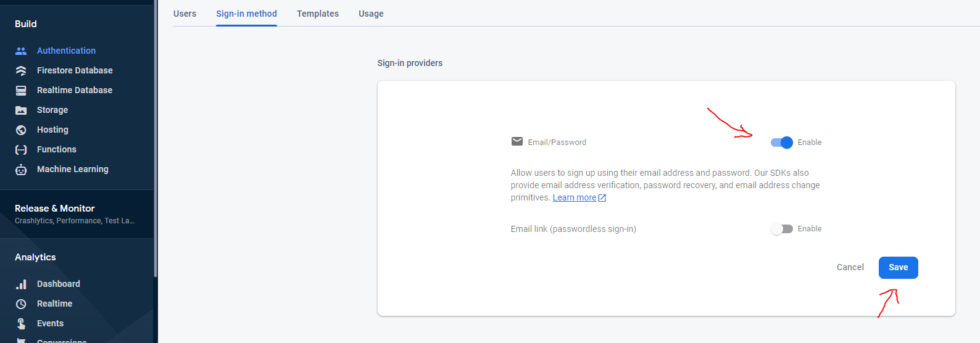The height and width of the screenshot is (343, 980).
Task: Open the Learn more link
Action: point(575,197)
